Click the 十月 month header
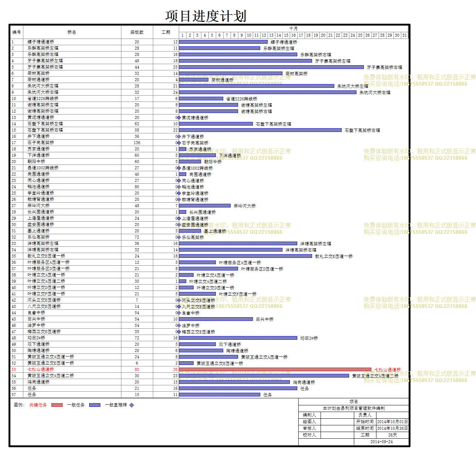Viewport: 476px width, 455px height. pos(294,29)
